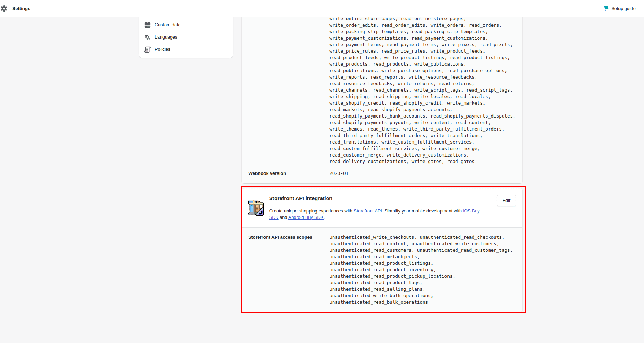Select read_script_tags scope text
Screen dimensions: 644x343
(x=488, y=90)
